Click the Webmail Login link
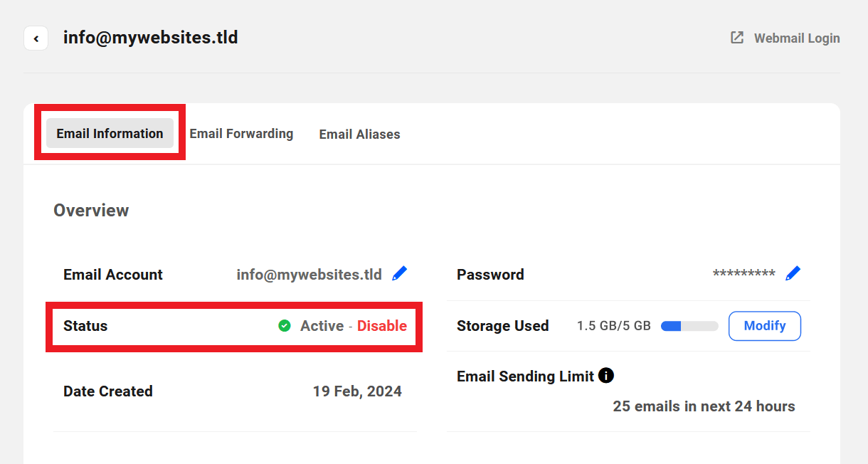The image size is (868, 464). (x=797, y=38)
